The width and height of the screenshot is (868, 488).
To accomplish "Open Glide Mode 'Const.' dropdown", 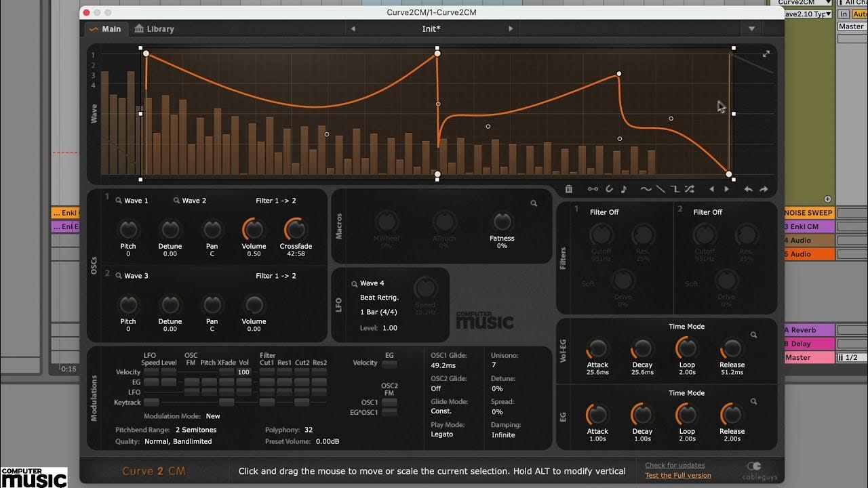I will tap(441, 411).
